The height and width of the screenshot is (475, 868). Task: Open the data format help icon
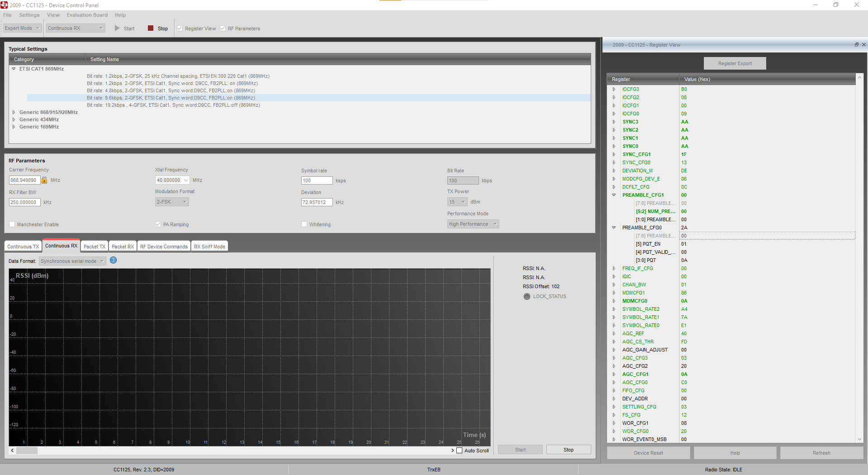(x=114, y=260)
